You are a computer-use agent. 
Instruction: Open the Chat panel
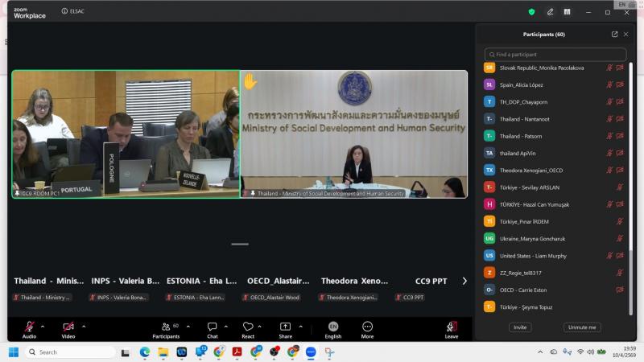tap(212, 327)
